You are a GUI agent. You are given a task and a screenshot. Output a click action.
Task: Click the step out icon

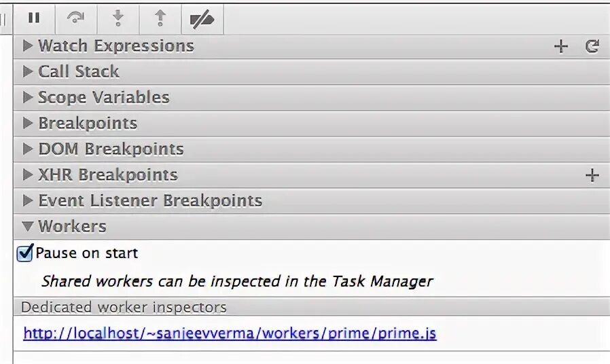click(160, 18)
